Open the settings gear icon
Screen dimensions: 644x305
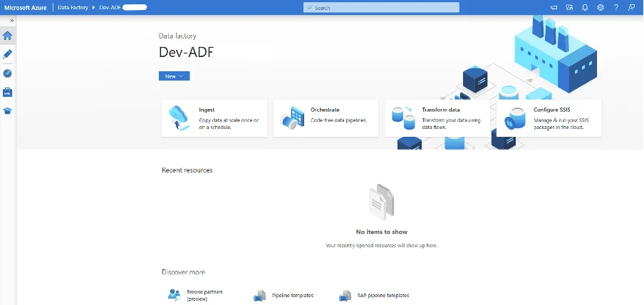point(601,7)
